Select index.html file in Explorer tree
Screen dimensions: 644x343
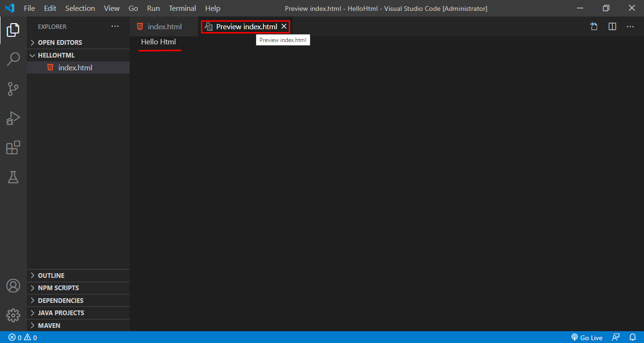point(75,68)
